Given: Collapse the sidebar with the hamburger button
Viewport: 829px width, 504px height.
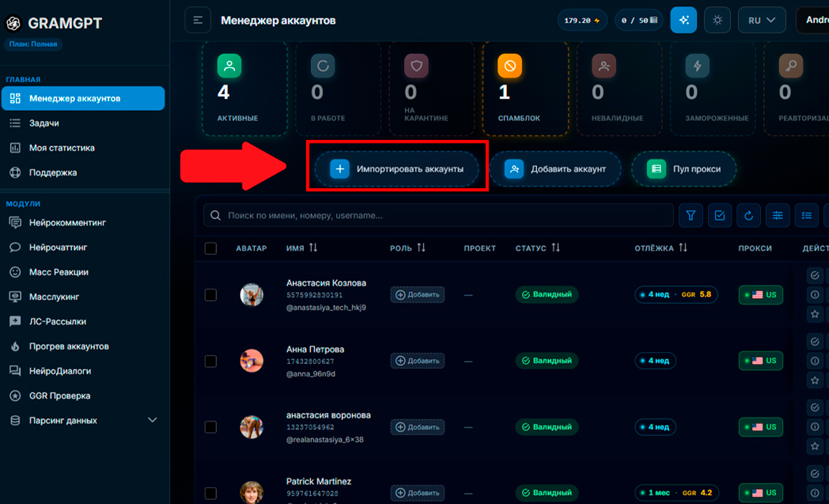Looking at the screenshot, I should pos(197,20).
